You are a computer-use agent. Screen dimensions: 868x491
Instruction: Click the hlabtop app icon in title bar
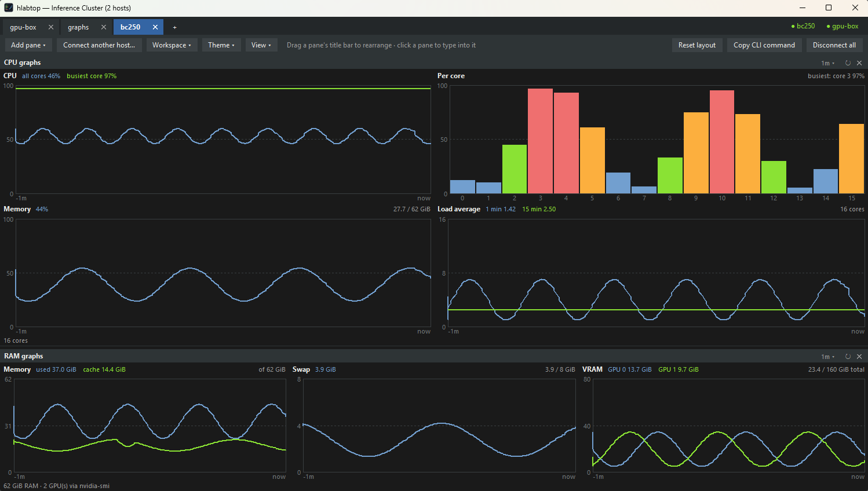[x=9, y=8]
